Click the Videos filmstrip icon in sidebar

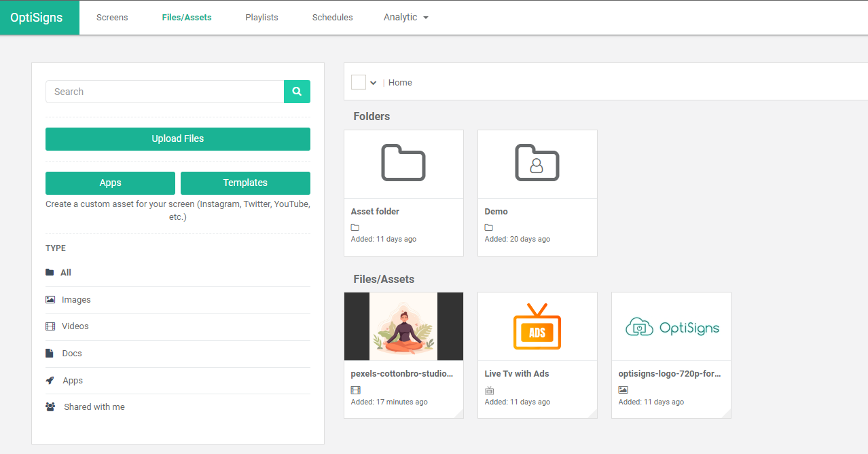(50, 326)
